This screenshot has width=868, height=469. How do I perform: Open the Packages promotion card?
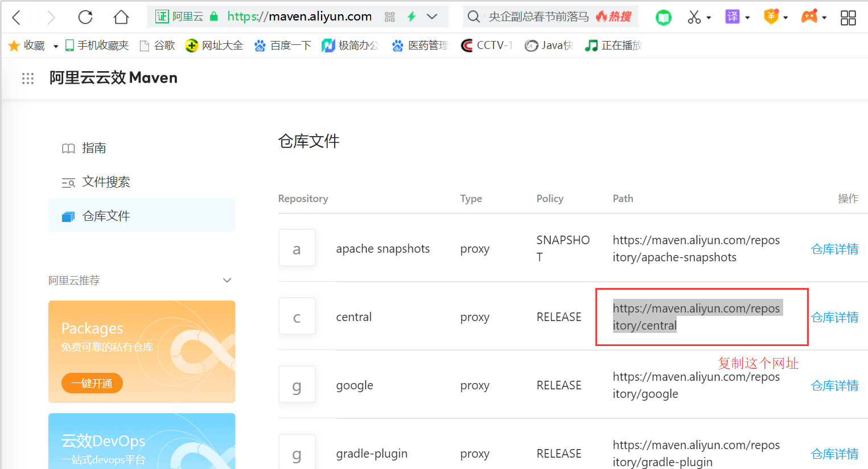tap(142, 352)
